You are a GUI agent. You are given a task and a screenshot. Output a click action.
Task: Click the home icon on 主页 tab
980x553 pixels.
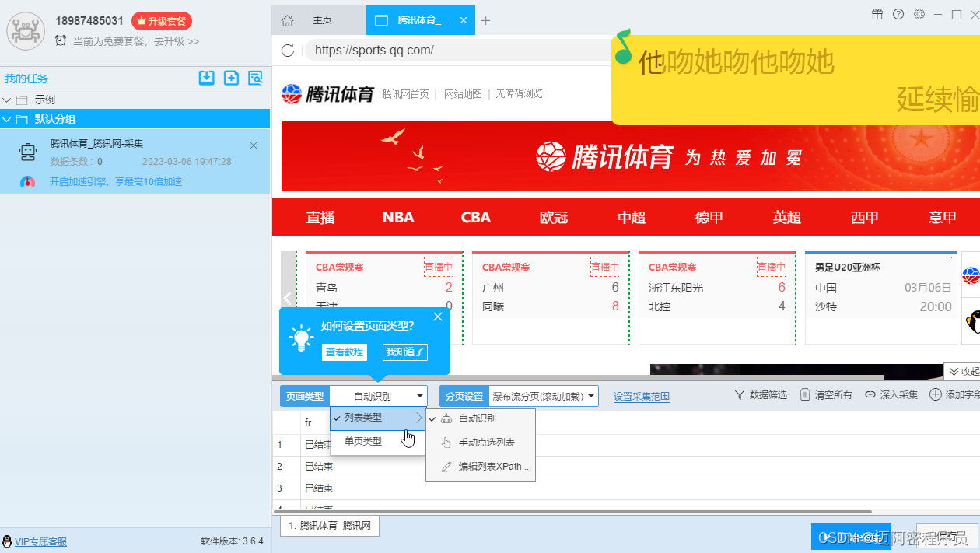(x=288, y=20)
